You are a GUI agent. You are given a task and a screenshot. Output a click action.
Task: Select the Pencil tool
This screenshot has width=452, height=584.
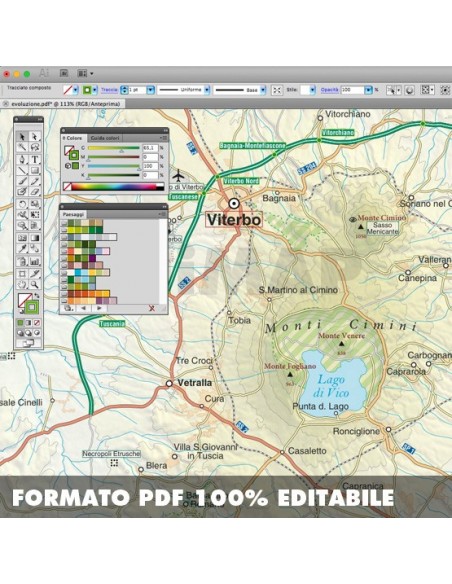35,181
